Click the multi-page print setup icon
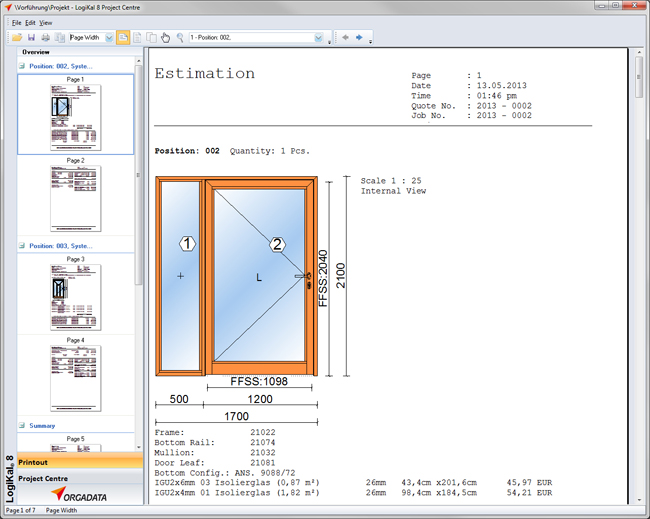Image resolution: width=650 pixels, height=519 pixels. tap(60, 38)
